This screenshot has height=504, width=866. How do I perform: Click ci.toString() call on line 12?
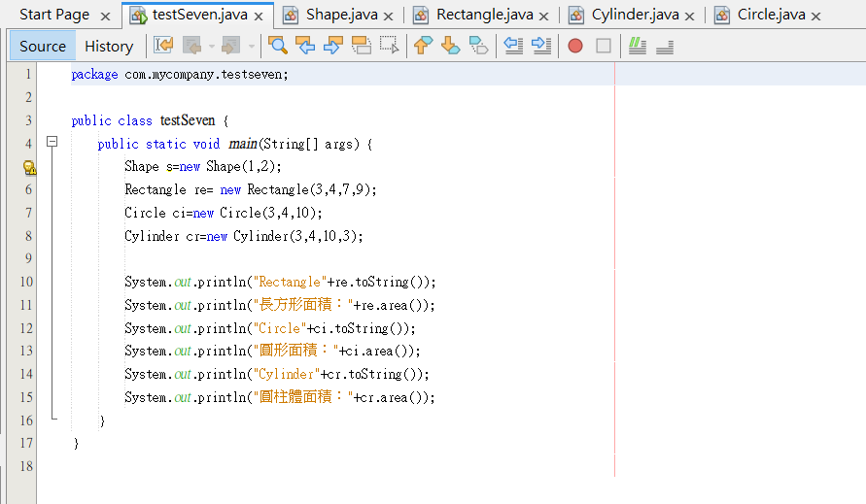click(360, 328)
